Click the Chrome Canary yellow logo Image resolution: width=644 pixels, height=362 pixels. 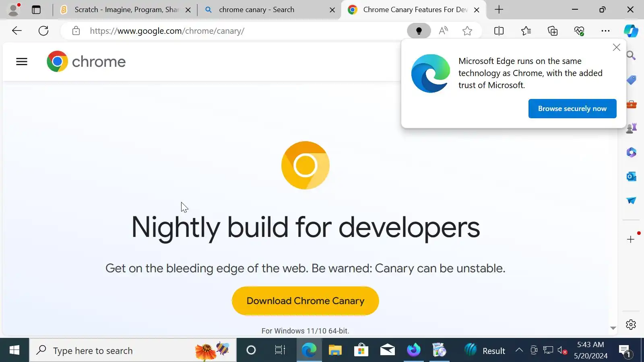[x=305, y=165]
